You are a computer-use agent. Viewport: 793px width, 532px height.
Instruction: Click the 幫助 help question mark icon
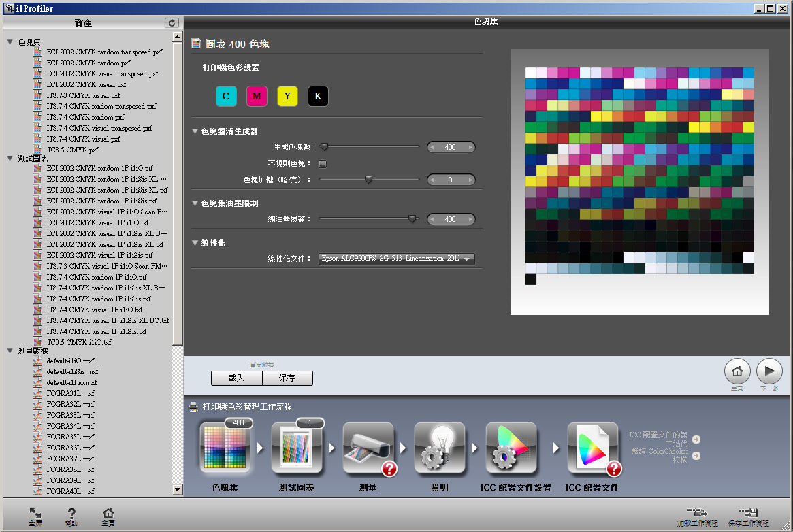point(71,514)
